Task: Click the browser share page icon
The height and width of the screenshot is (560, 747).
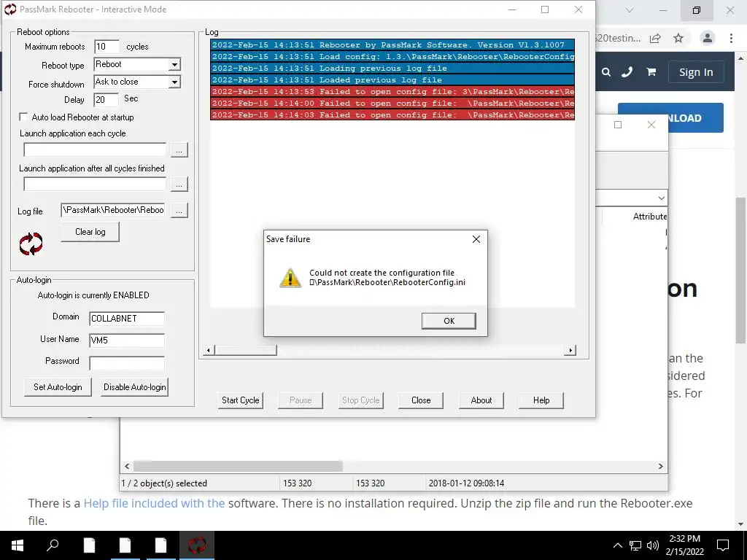Action: (x=656, y=38)
